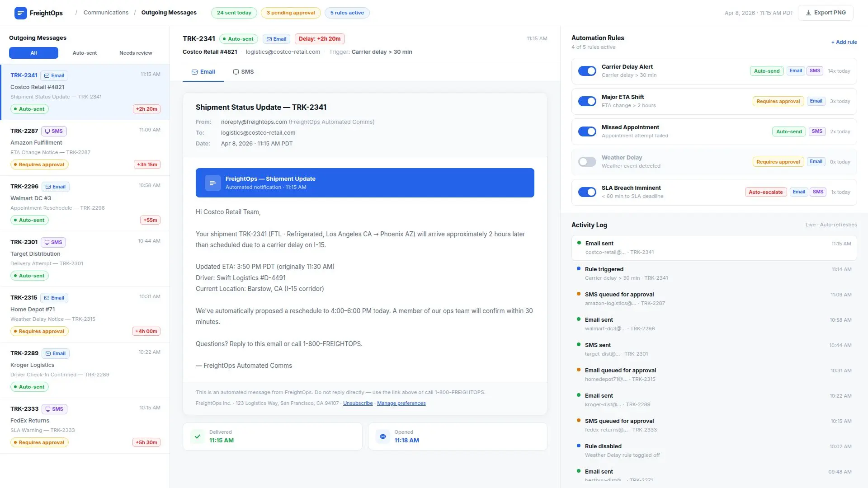Click the SMS badge on TRK-2287 message

tap(54, 131)
